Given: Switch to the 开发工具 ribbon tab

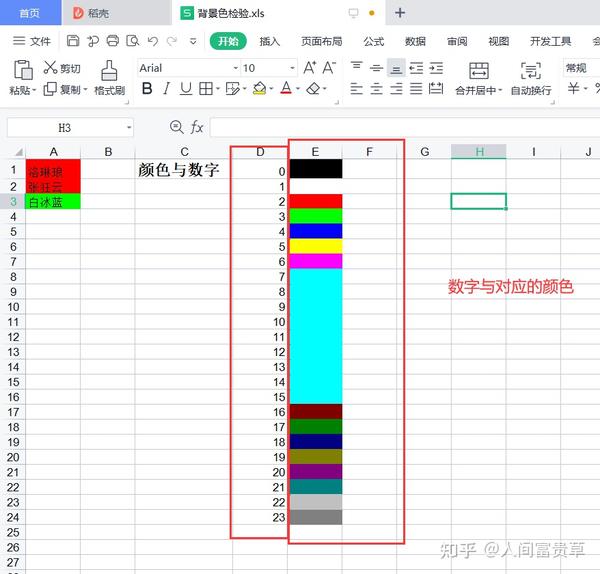Looking at the screenshot, I should click(x=551, y=41).
